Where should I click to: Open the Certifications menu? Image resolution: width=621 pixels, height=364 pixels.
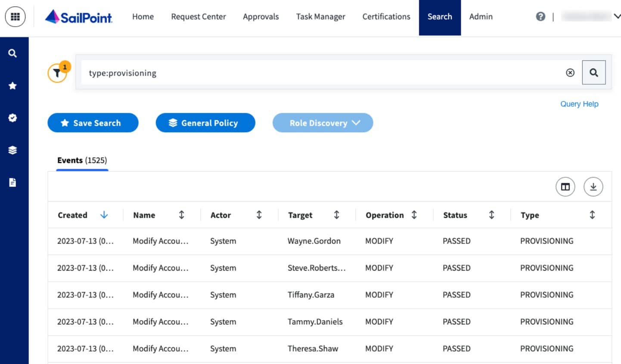[386, 16]
